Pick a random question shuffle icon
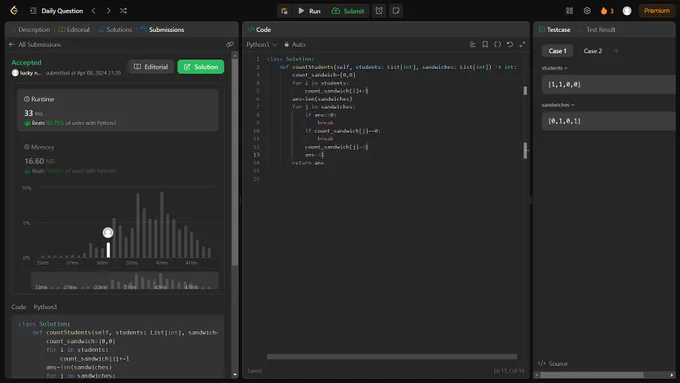Viewport: 680px width, 383px height. (124, 10)
